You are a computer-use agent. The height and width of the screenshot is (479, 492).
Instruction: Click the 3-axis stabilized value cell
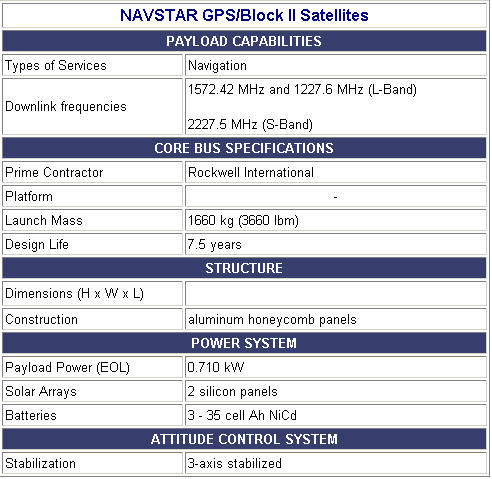(x=335, y=463)
